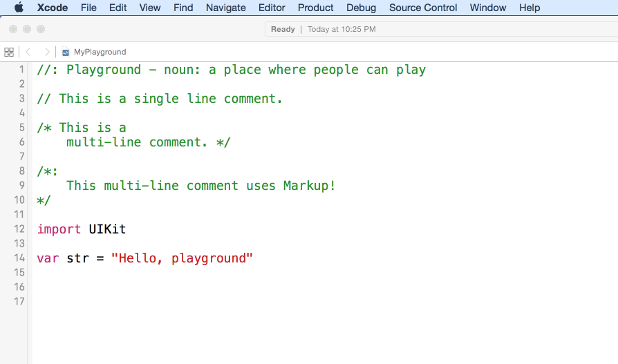Viewport: 618px width, 364px height.
Task: Open the Window menu
Action: click(x=488, y=8)
